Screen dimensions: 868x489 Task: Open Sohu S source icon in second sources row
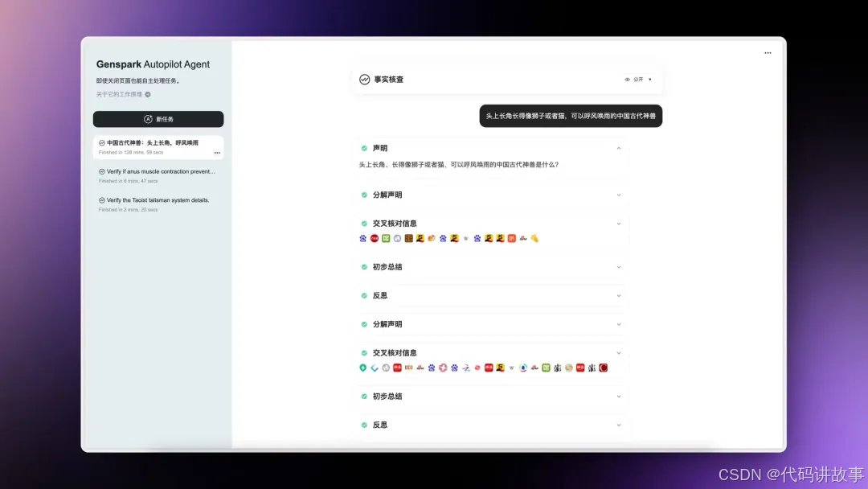point(501,368)
